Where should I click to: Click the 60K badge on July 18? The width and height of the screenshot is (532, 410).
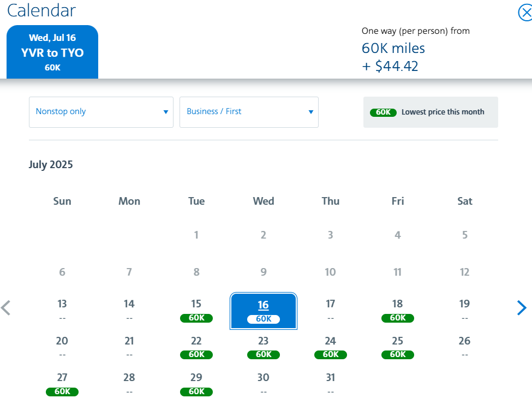pyautogui.click(x=397, y=318)
